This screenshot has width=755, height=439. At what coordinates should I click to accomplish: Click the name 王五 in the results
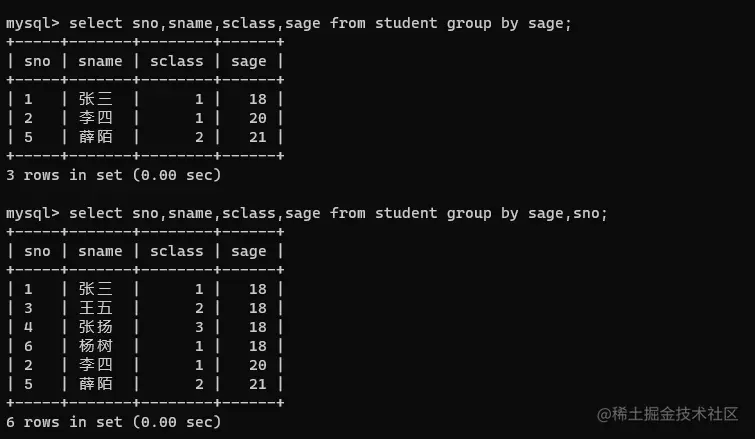pyautogui.click(x=96, y=308)
